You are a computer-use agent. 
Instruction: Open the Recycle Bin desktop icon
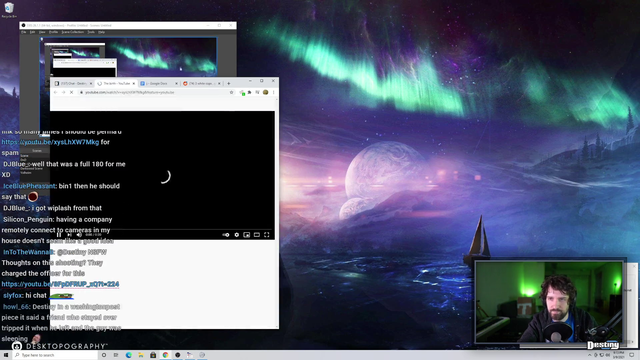coord(9,10)
